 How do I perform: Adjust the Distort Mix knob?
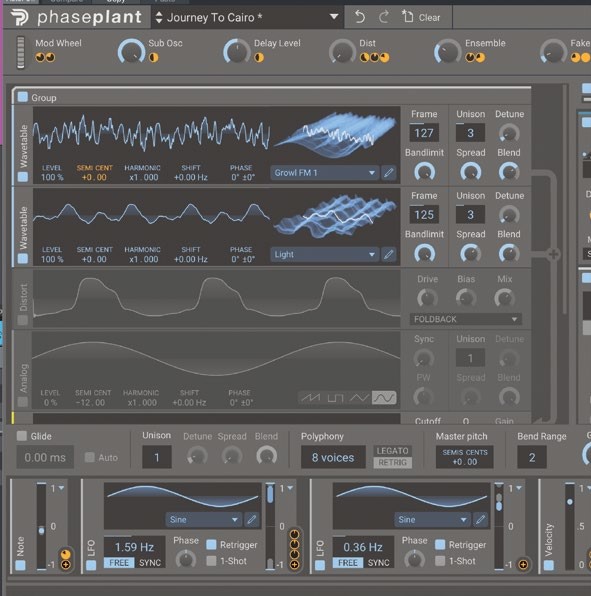pos(504,298)
